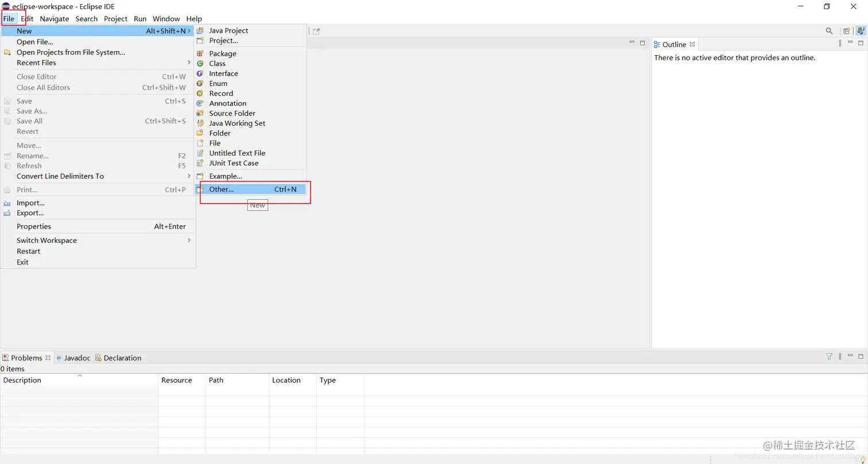Image resolution: width=868 pixels, height=464 pixels.
Task: Open the File menu
Action: [9, 18]
